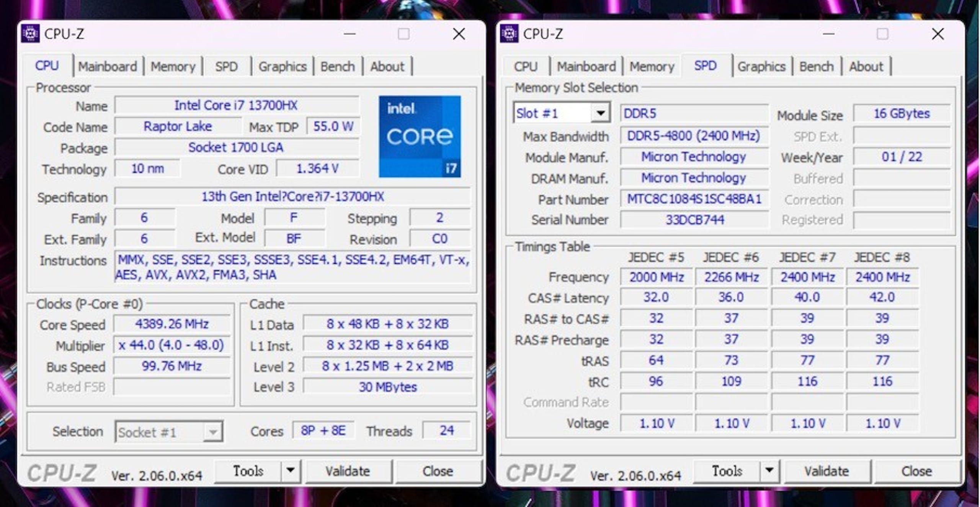980x507 pixels.
Task: Open About tab in right CPU-Z window
Action: (866, 67)
